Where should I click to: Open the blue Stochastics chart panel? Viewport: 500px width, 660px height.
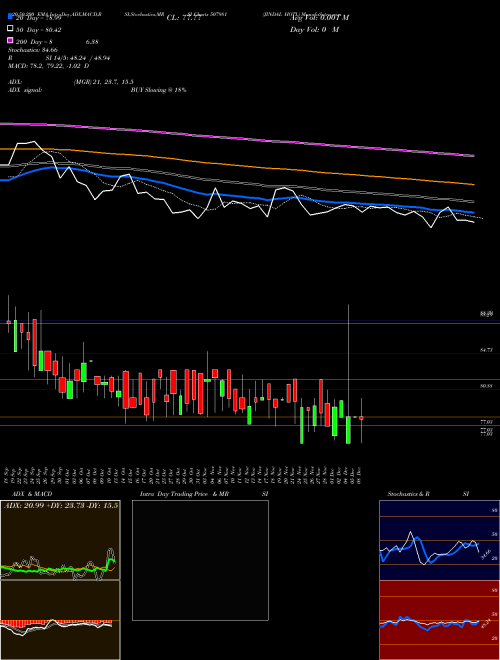[439, 540]
